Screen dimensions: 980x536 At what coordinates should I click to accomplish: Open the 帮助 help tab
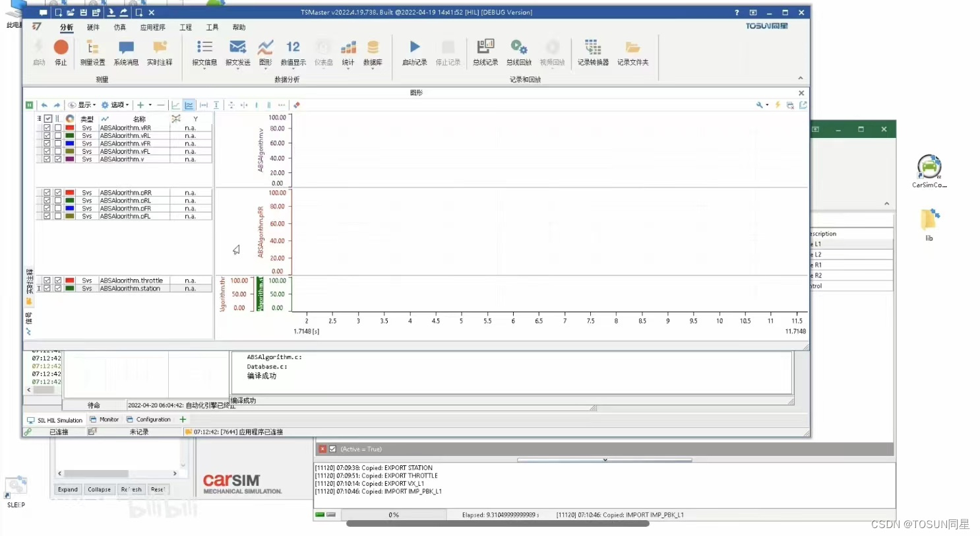pos(239,27)
